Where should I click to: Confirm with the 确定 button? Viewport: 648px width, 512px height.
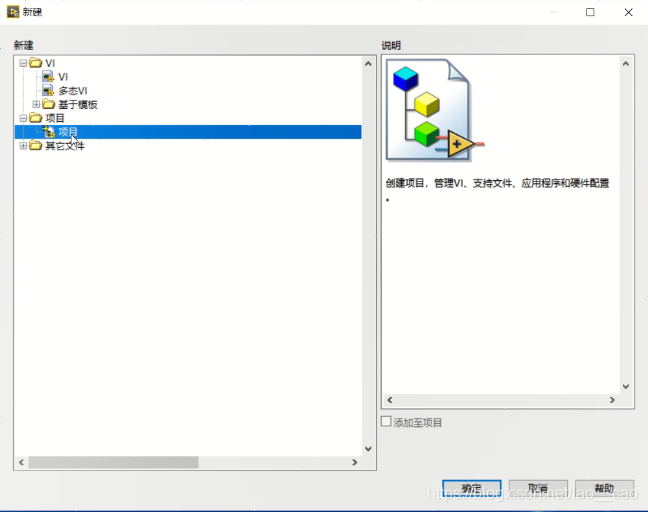[x=472, y=489]
